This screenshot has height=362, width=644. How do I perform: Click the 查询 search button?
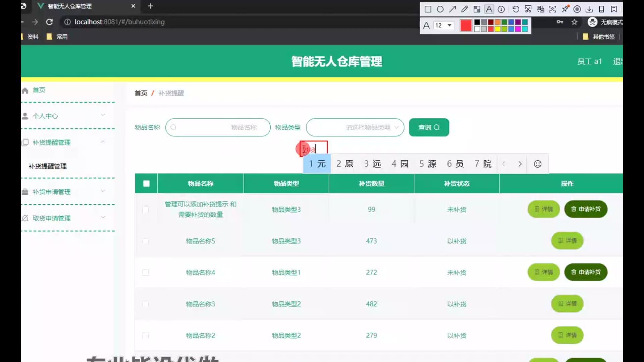[x=429, y=127]
